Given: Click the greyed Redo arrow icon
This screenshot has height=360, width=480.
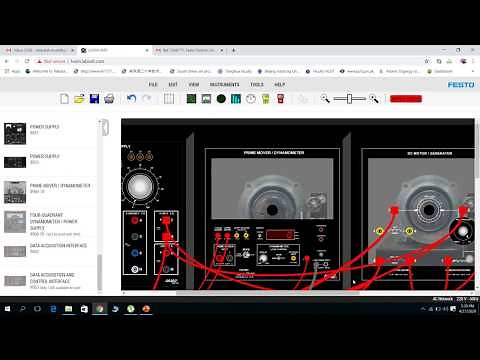Looking at the screenshot, I should [x=147, y=99].
